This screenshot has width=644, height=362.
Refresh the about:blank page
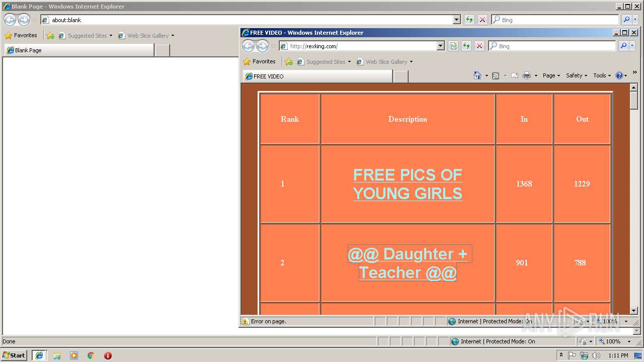[x=469, y=20]
